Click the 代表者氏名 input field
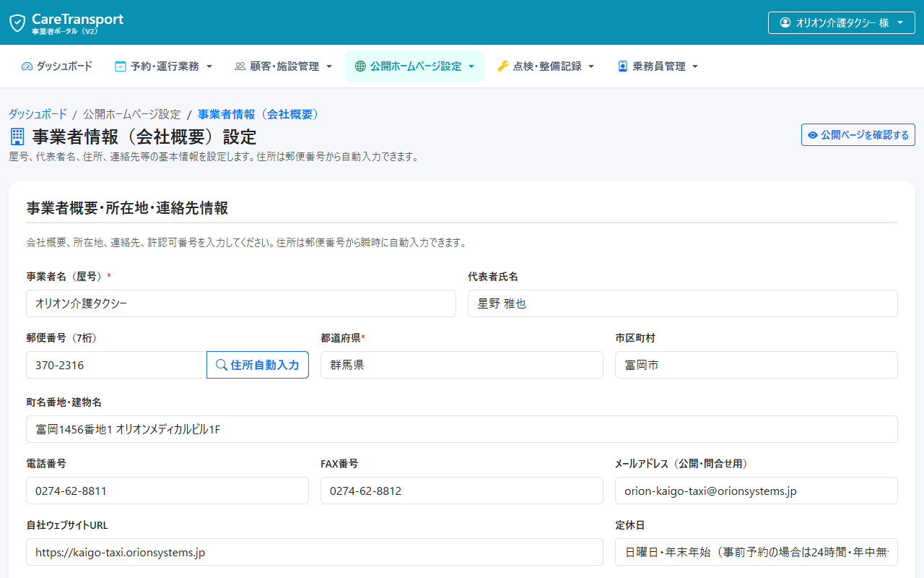Viewport: 924px width, 578px height. click(x=683, y=303)
